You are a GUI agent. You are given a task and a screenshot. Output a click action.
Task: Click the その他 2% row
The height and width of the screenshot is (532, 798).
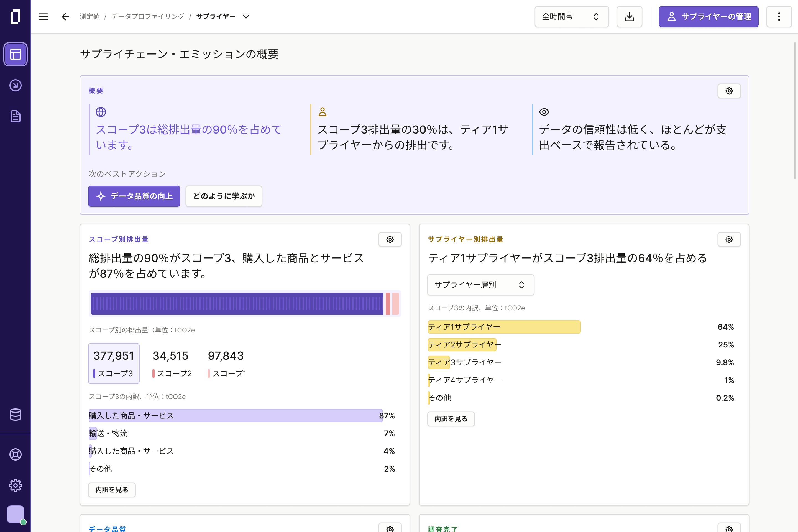[242, 469]
